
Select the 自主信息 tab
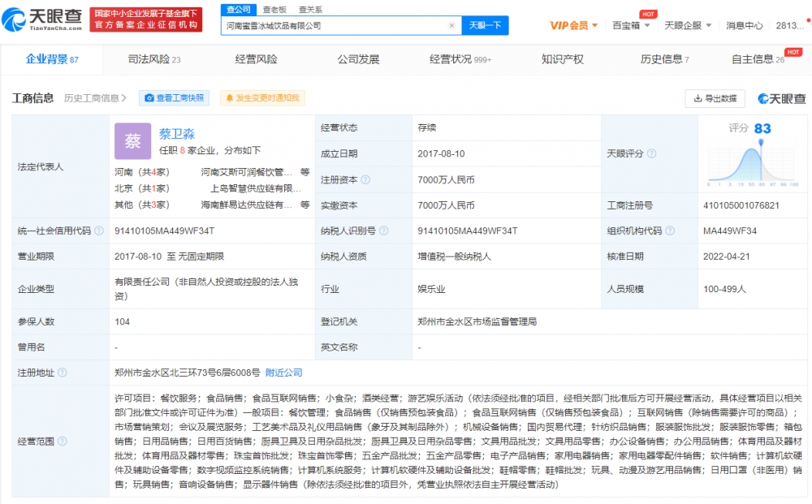(758, 59)
